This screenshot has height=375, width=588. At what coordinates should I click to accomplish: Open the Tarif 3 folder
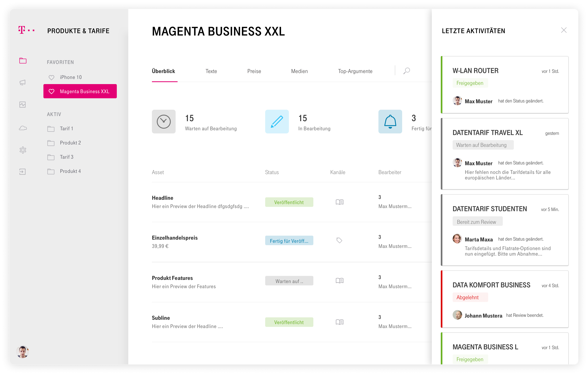(67, 157)
